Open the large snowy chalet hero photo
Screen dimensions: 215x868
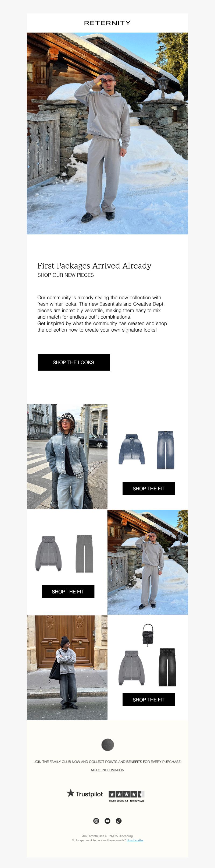tap(107, 133)
